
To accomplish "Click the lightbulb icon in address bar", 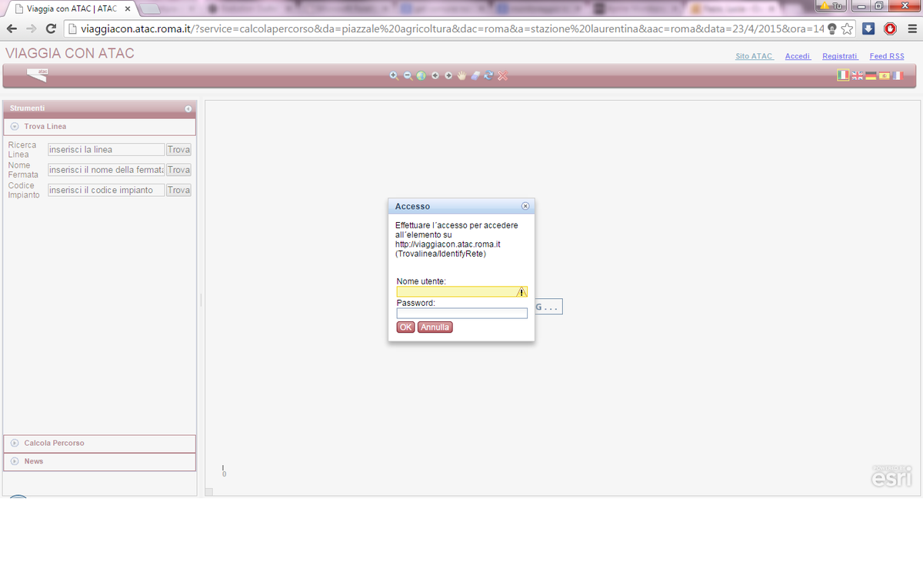I will coord(832,29).
